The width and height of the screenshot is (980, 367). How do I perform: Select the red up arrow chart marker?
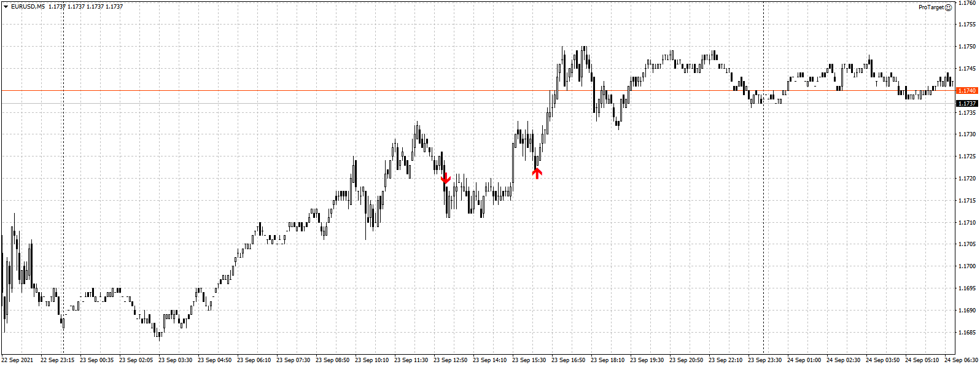pos(537,173)
